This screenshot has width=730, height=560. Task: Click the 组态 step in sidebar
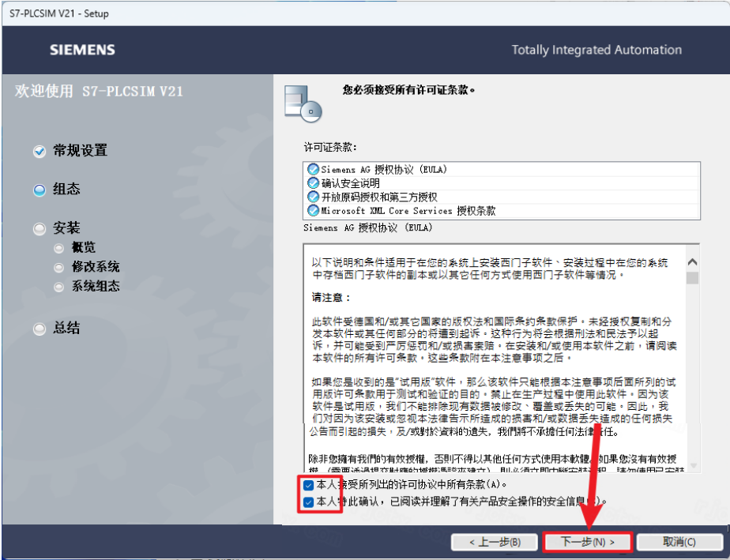click(66, 190)
